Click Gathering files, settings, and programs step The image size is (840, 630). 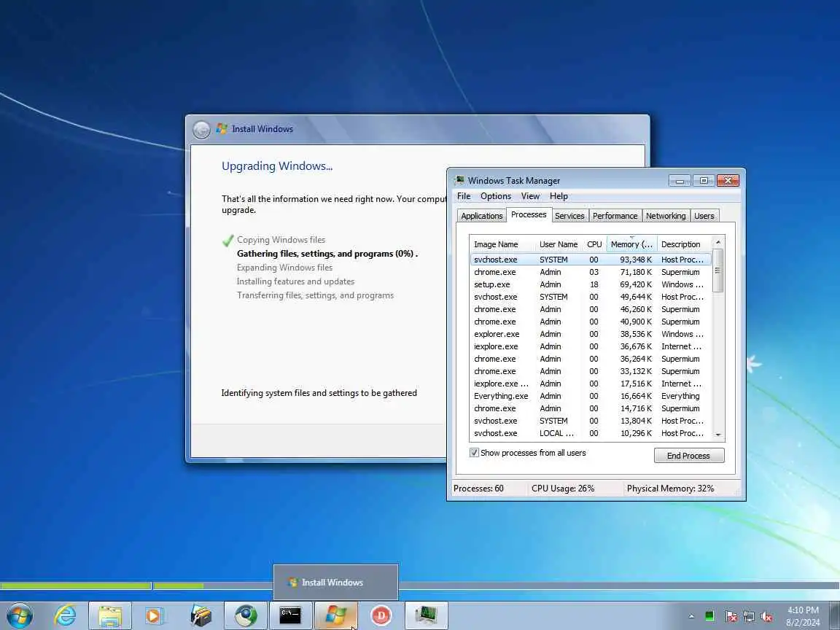coord(327,254)
